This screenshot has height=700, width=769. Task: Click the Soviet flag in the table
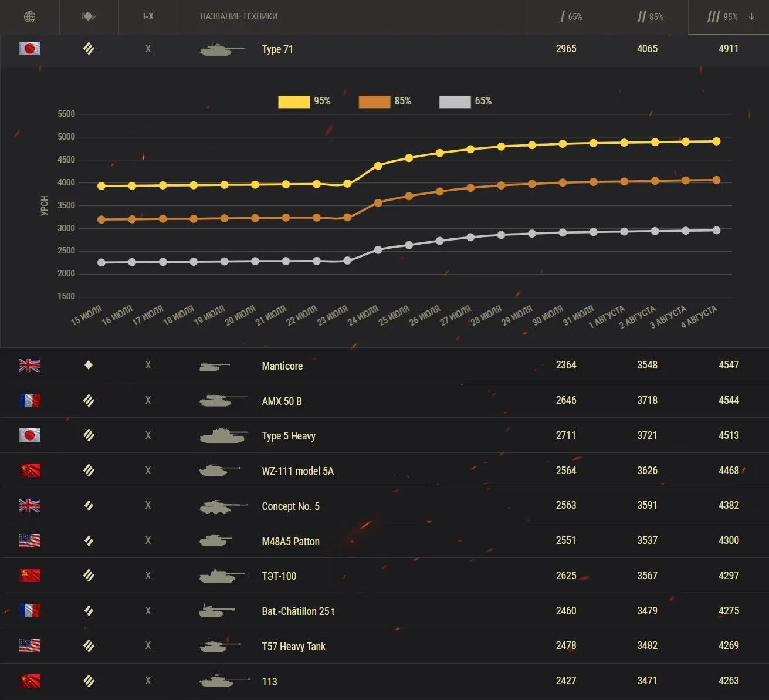point(30,576)
